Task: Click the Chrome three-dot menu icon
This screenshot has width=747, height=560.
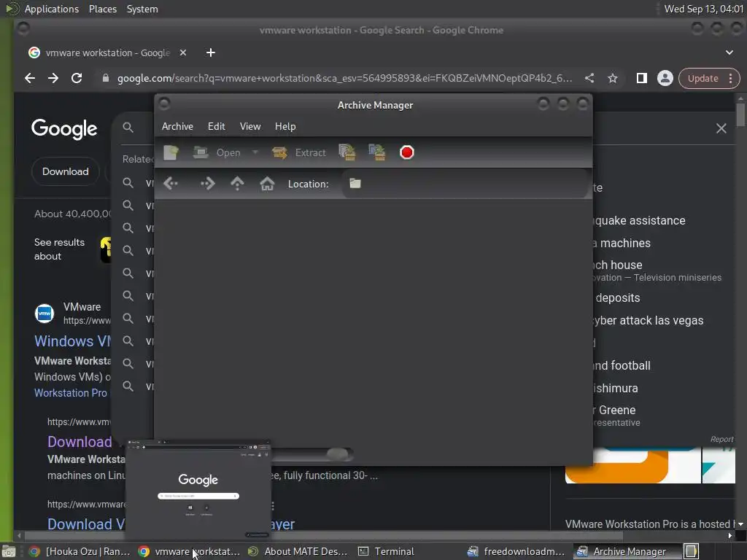Action: (730, 78)
